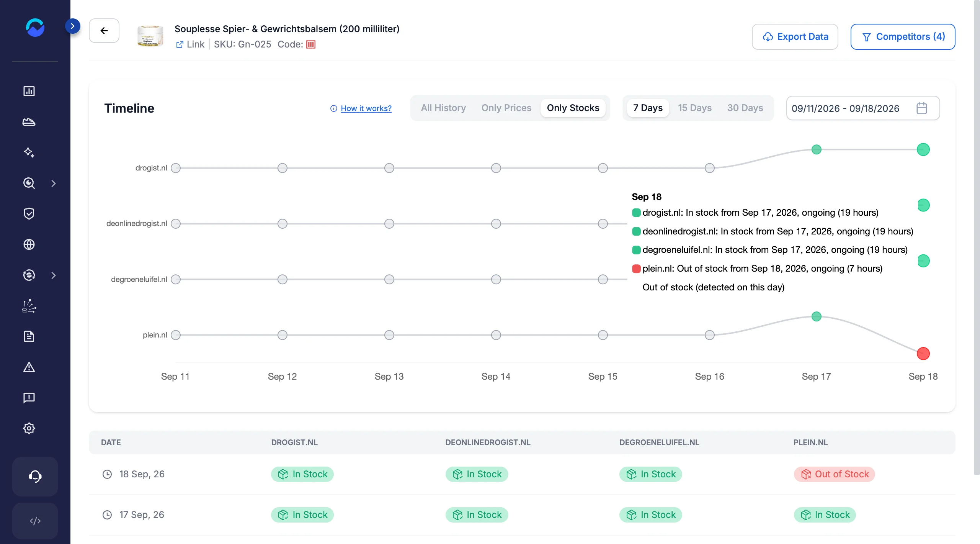The image size is (980, 544).
Task: Switch to Only Prices view
Action: pyautogui.click(x=506, y=108)
